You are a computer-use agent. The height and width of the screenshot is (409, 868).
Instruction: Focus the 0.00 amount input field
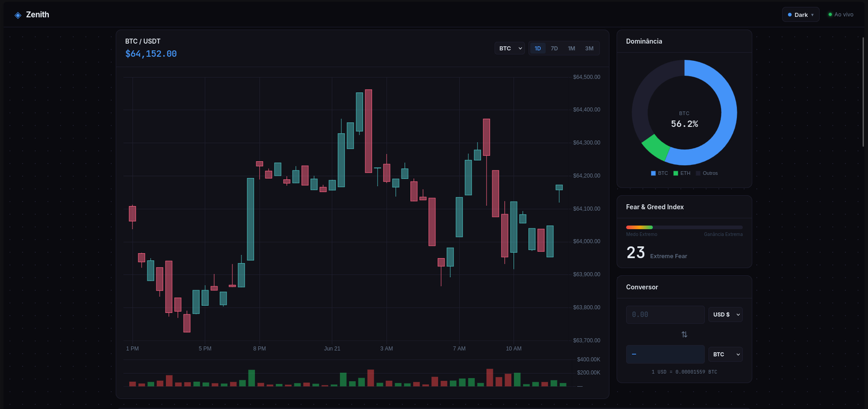pyautogui.click(x=665, y=314)
